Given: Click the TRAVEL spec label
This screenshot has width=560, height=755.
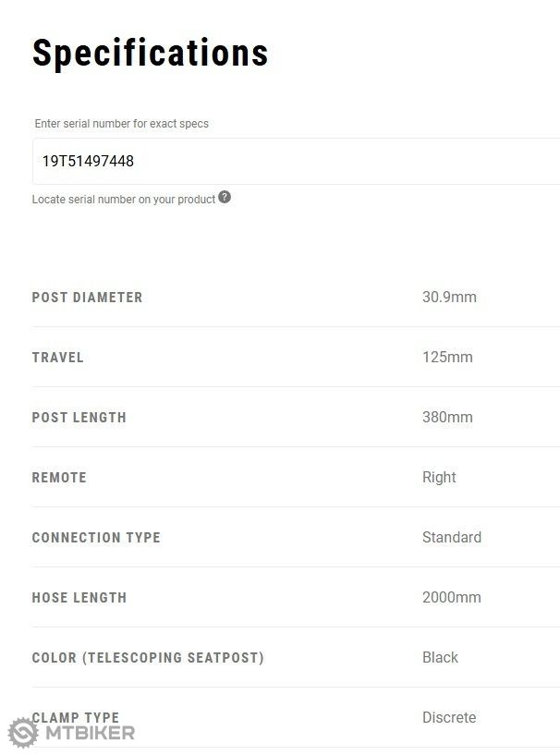Looking at the screenshot, I should (58, 358).
